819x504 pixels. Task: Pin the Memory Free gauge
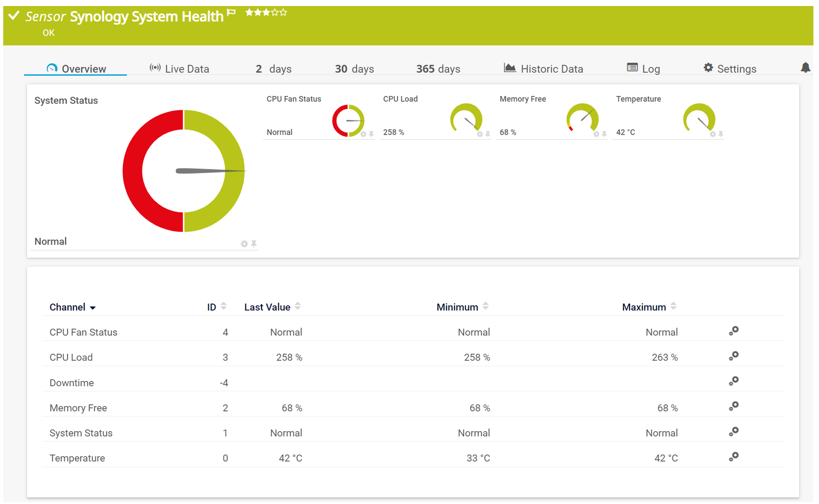point(604,134)
